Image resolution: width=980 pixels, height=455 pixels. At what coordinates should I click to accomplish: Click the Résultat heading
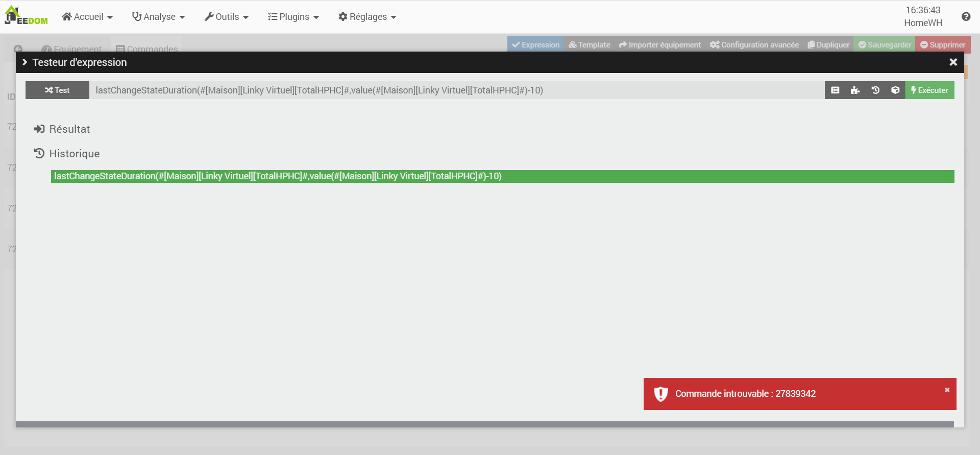[x=69, y=129]
